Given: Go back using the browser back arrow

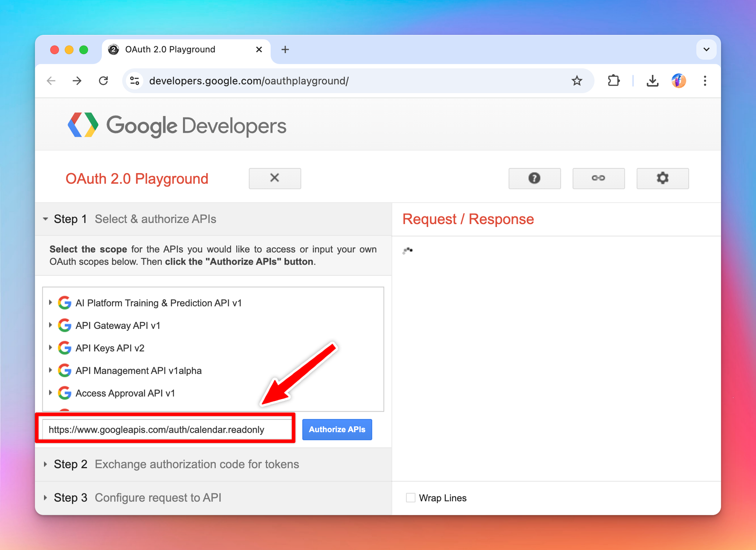Looking at the screenshot, I should pos(51,81).
